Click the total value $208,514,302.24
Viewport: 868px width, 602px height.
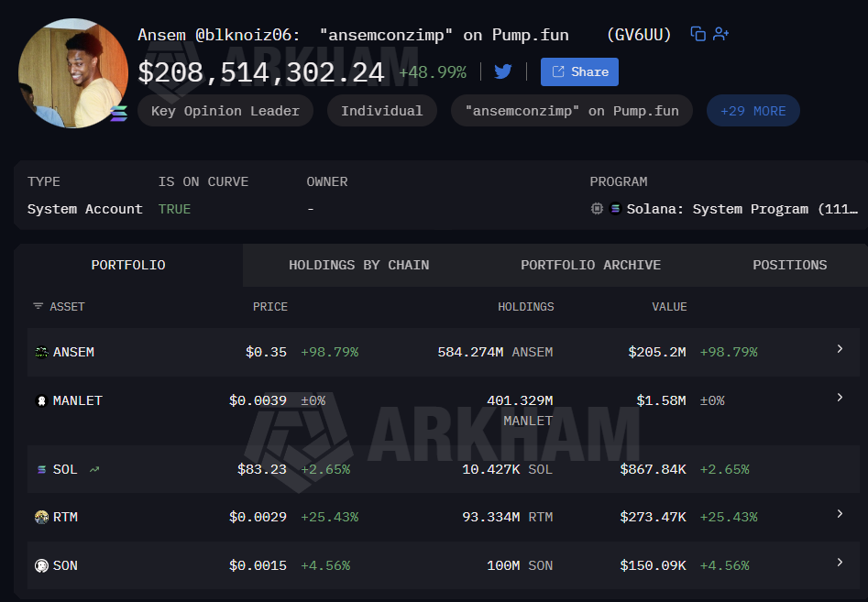(260, 72)
